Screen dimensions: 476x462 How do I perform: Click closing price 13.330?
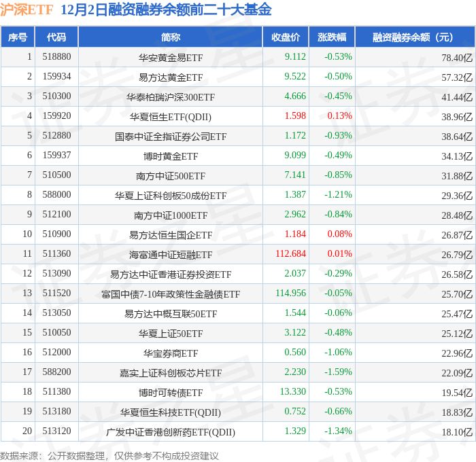point(292,392)
